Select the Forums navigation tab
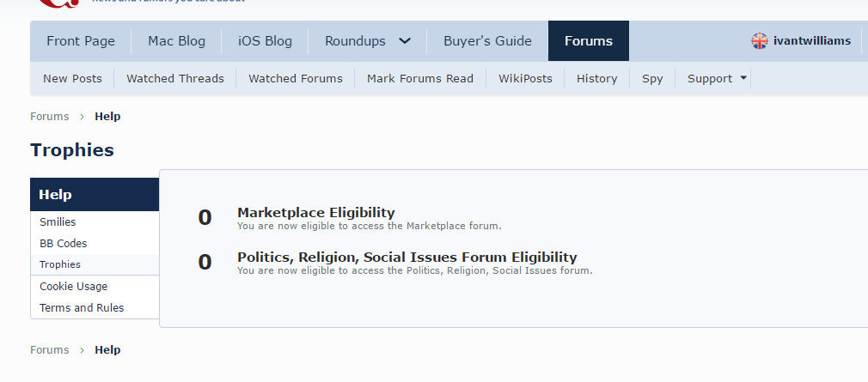This screenshot has height=382, width=868. coord(589,40)
